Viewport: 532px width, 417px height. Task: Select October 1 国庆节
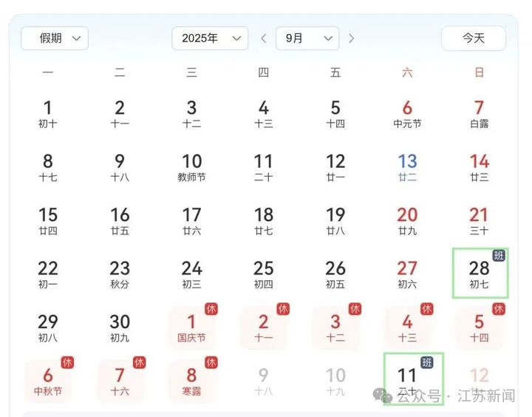[191, 328]
